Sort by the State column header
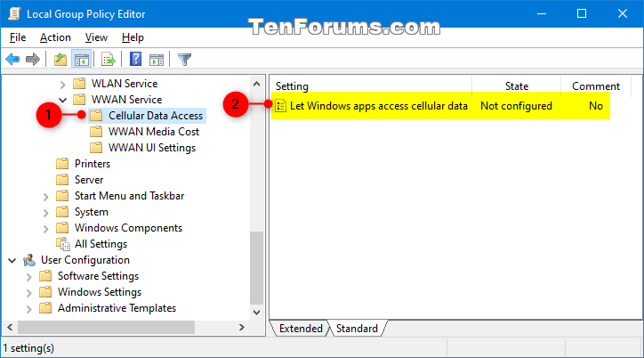Screen dimensions: 644x358 [516, 85]
